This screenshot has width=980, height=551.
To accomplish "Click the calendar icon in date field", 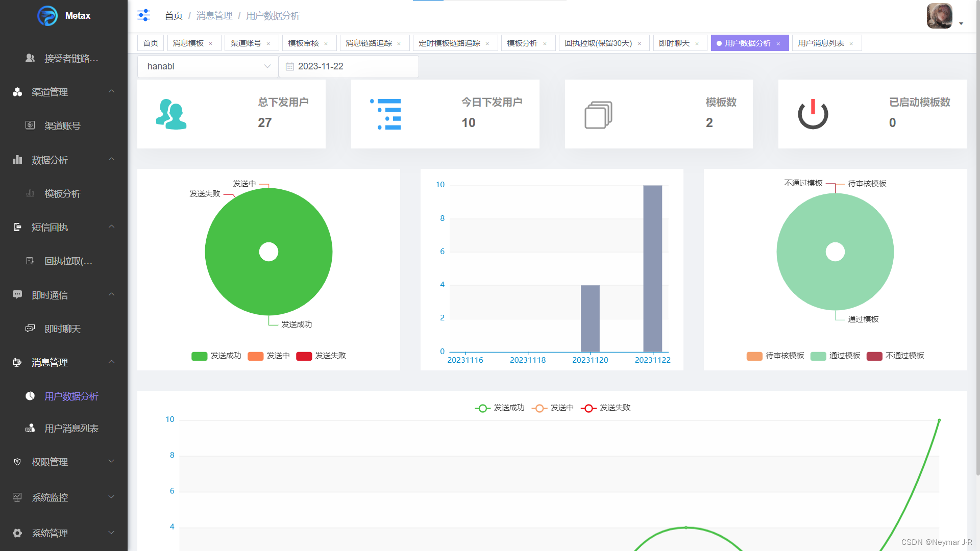I will pyautogui.click(x=290, y=67).
